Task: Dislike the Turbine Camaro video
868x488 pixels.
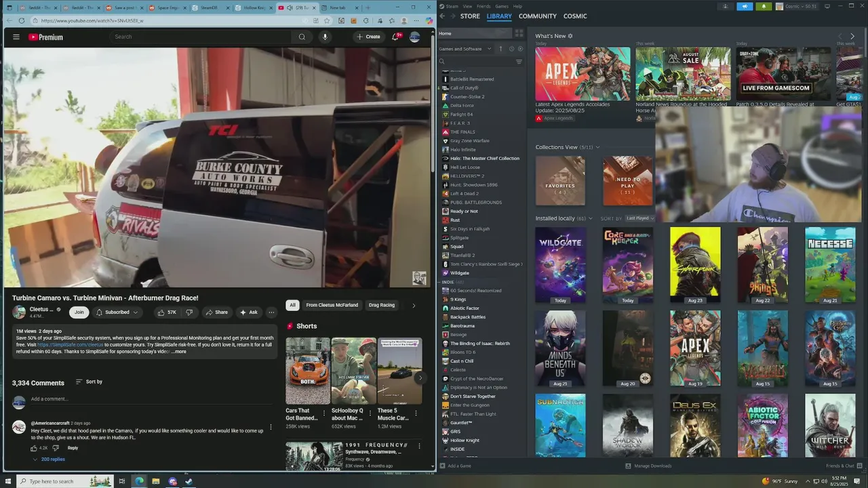Action: pos(189,312)
